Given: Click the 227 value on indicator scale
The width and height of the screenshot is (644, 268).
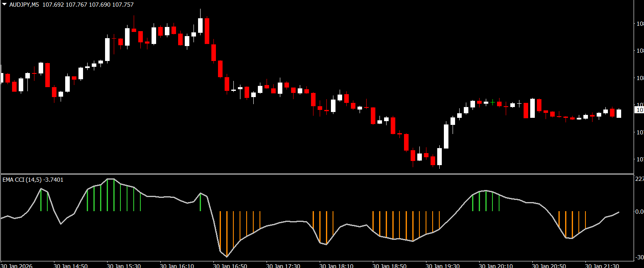Looking at the screenshot, I should 639,179.
